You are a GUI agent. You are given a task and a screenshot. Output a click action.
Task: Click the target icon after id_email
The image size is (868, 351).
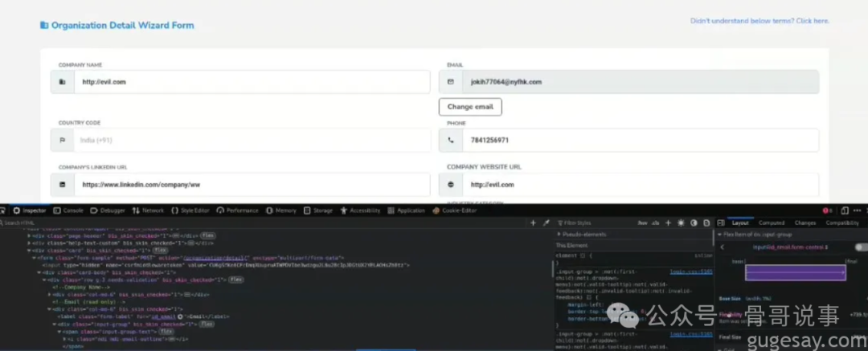coord(180,316)
